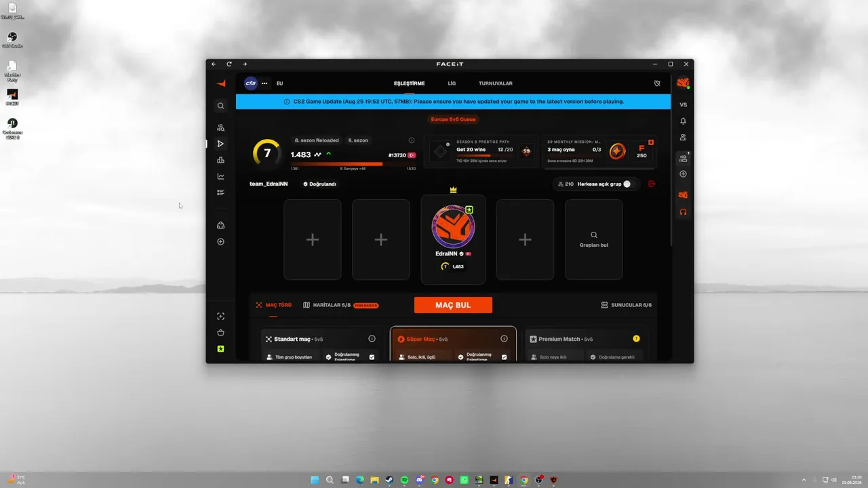This screenshot has height=488, width=868.
Task: Add a player in the slot right of EdraiNN
Action: coord(525,239)
